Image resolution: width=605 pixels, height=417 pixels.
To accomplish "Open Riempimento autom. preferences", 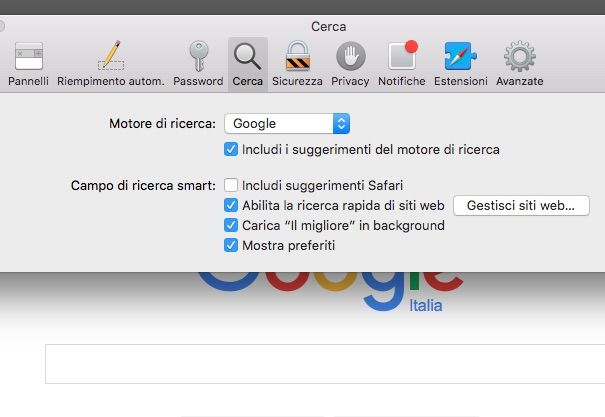I will (111, 64).
